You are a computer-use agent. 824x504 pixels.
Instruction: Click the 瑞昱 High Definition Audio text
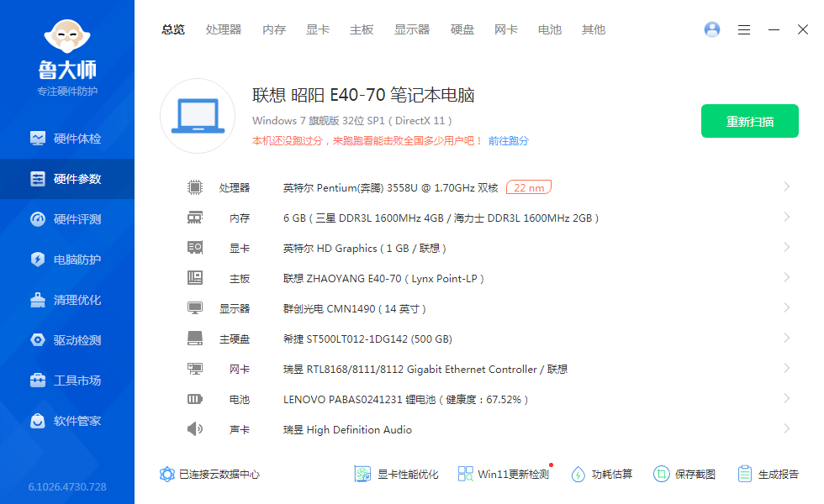tap(347, 430)
